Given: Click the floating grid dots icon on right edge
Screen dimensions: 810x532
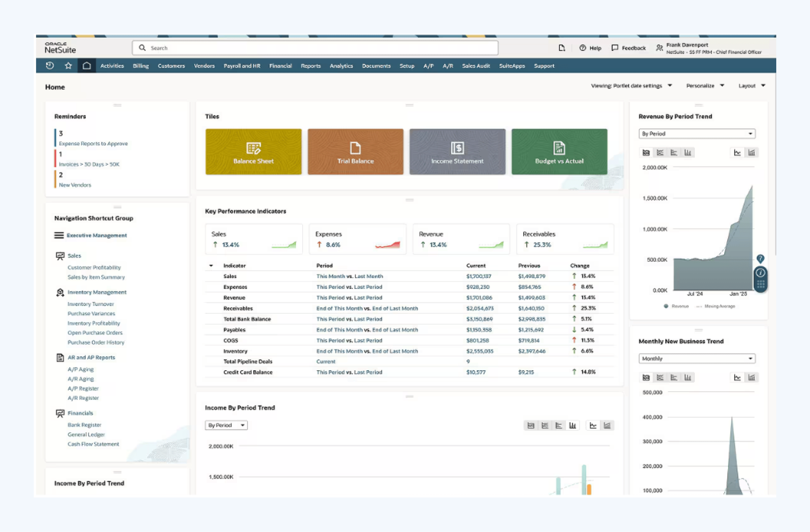Looking at the screenshot, I should tap(761, 284).
